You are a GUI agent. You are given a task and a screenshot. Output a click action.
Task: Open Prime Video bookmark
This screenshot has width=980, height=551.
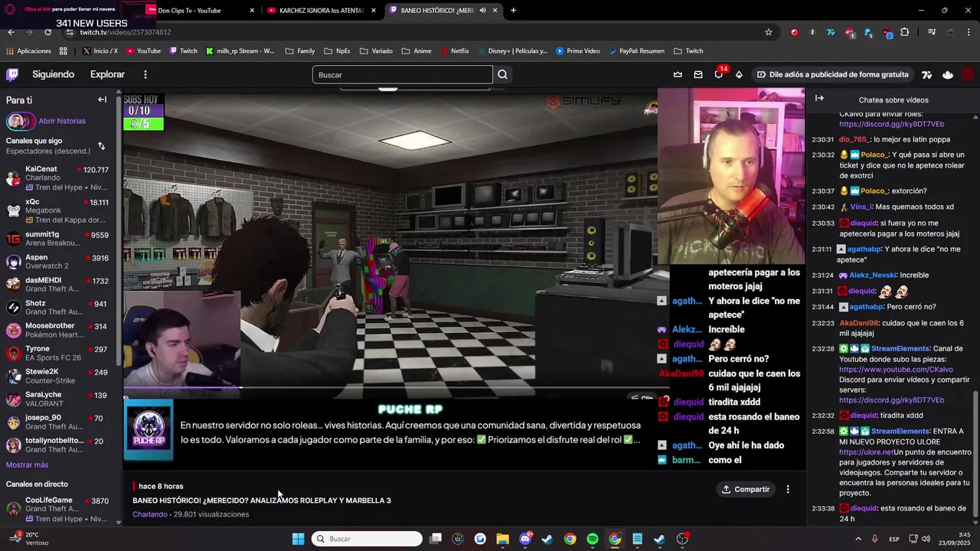tap(578, 51)
